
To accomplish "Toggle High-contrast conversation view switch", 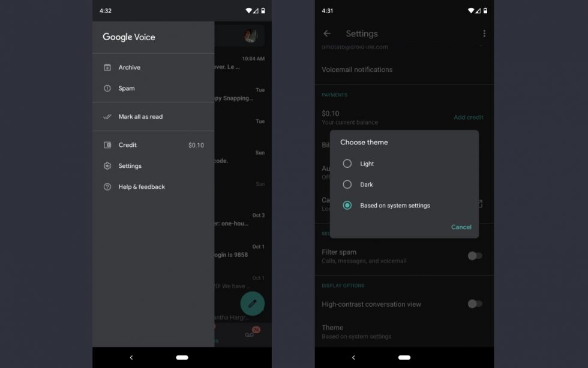I will pos(475,304).
